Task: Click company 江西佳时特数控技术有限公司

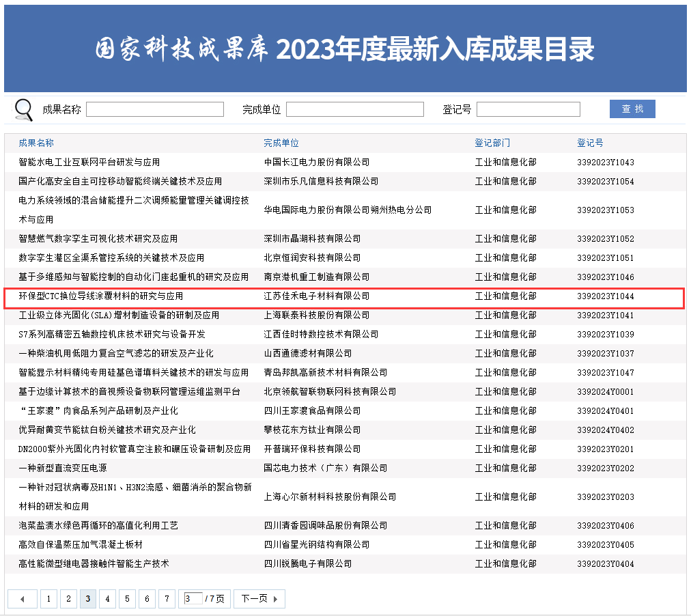Action: click(x=321, y=334)
